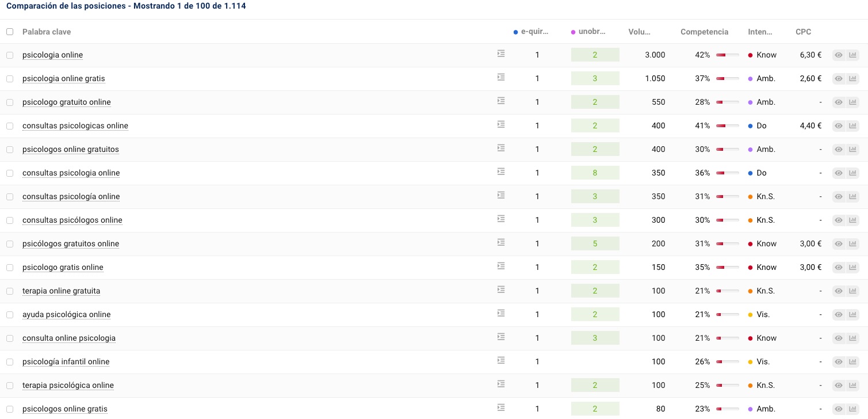Check the box for psicologo gratuito online
The width and height of the screenshot is (868, 419).
point(10,102)
